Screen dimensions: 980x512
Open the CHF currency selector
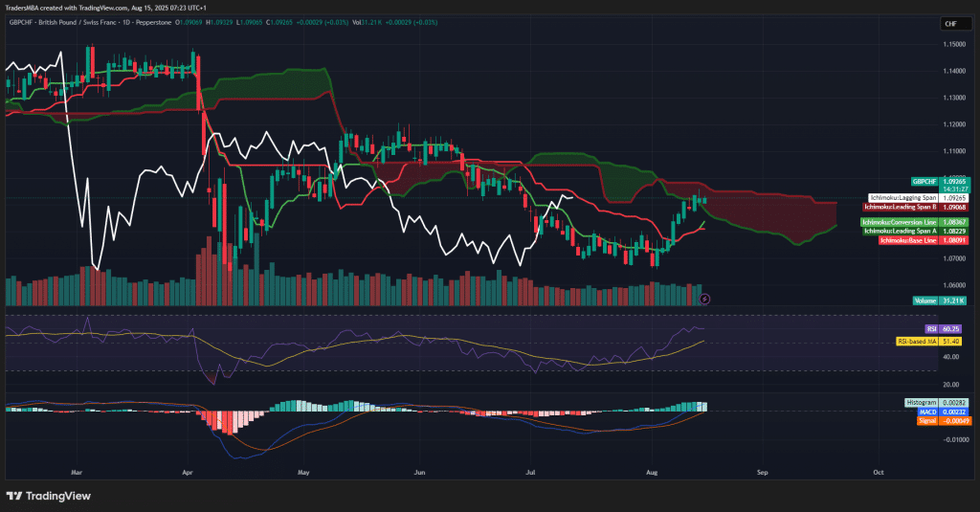(x=950, y=23)
